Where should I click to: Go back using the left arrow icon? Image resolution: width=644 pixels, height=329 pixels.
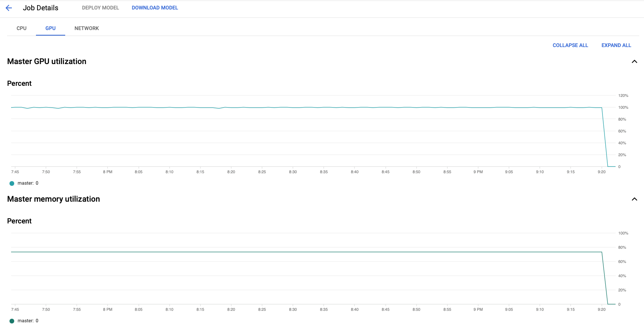pyautogui.click(x=9, y=8)
